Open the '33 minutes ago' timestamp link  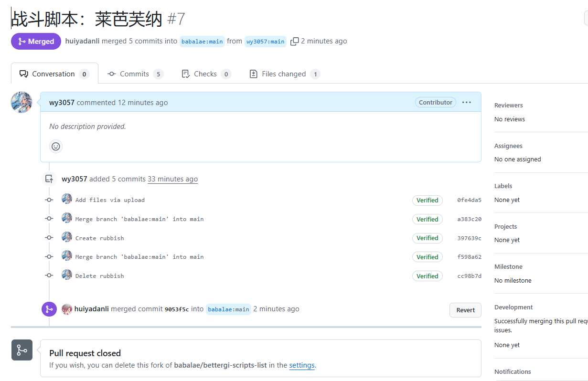coord(172,179)
